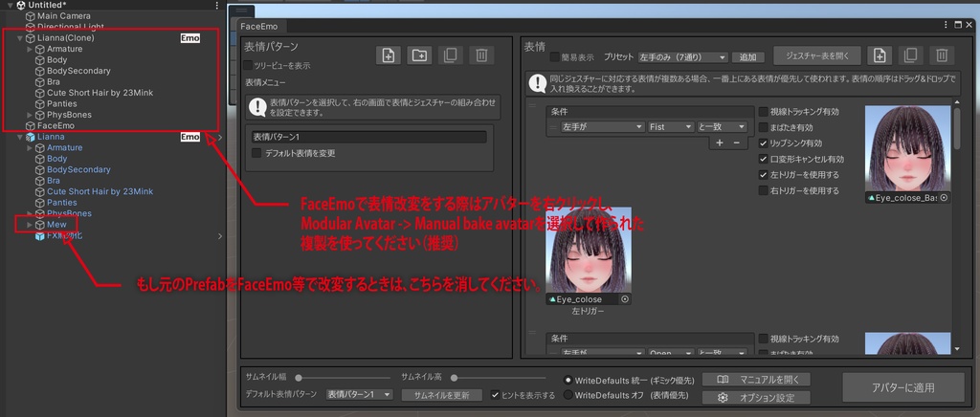
Task: Duplicate the selected expression in the 表情 panel
Action: pos(911,55)
